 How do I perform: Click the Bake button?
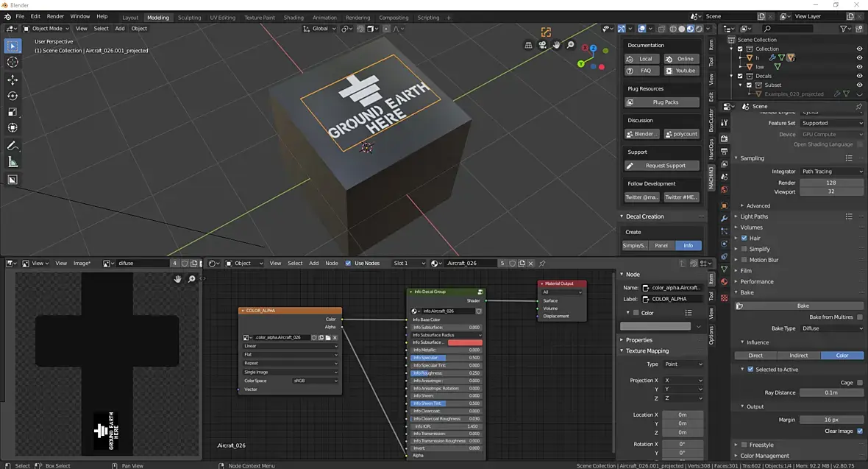[x=803, y=306]
